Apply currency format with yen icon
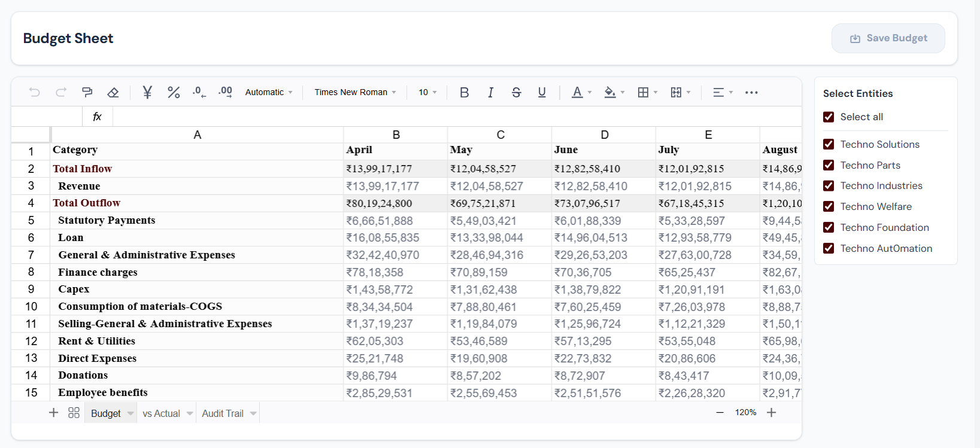The width and height of the screenshot is (980, 448). (x=147, y=92)
